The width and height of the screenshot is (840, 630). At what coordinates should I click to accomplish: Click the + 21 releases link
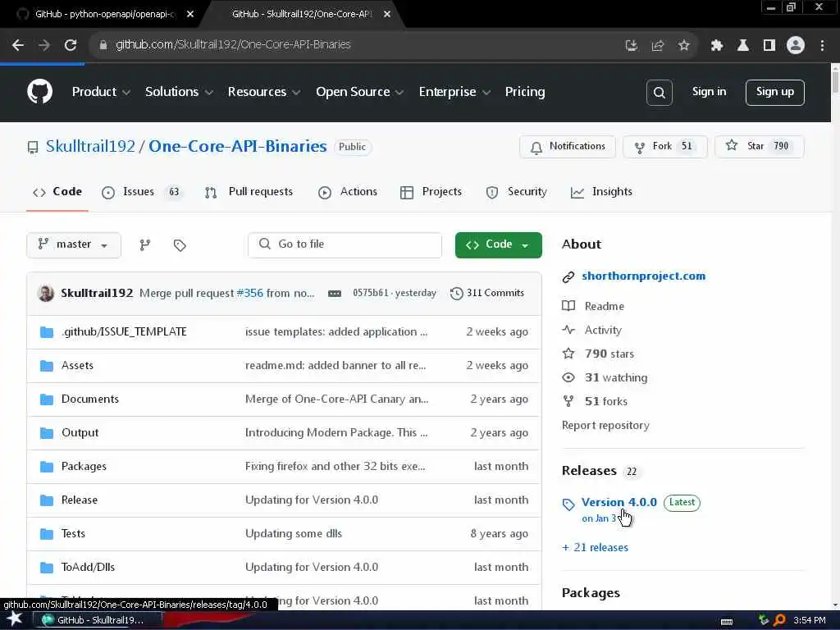tap(596, 547)
